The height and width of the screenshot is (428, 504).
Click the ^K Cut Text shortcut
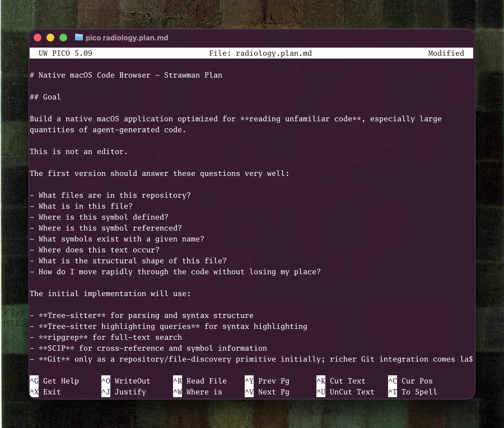tap(341, 381)
